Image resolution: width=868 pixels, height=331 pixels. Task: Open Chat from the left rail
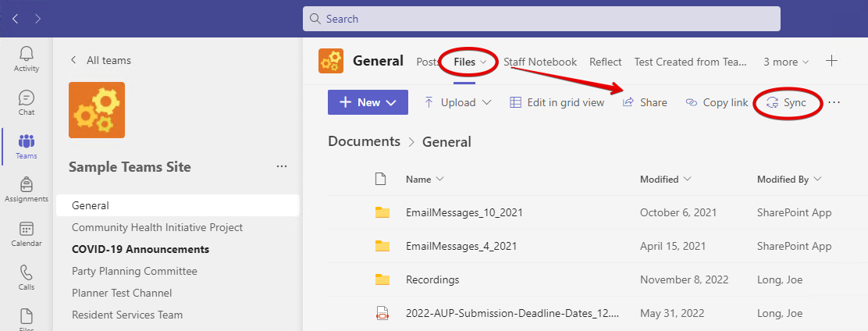[x=27, y=103]
